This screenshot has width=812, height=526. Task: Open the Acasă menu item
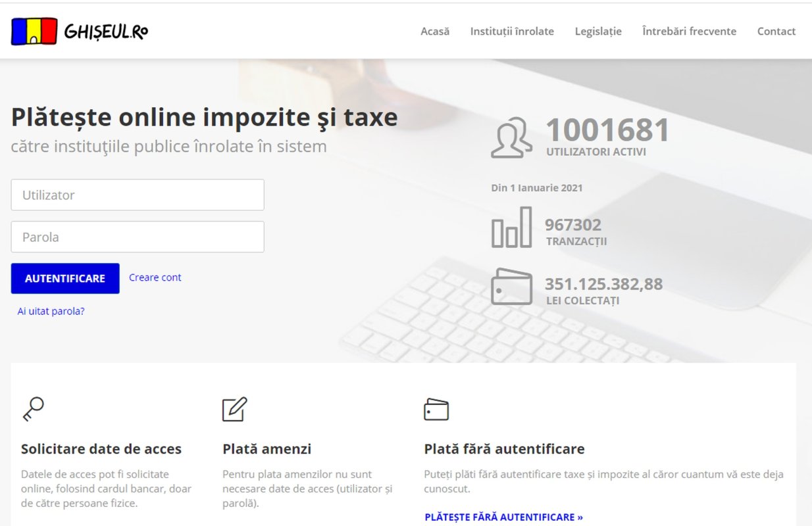coord(435,31)
